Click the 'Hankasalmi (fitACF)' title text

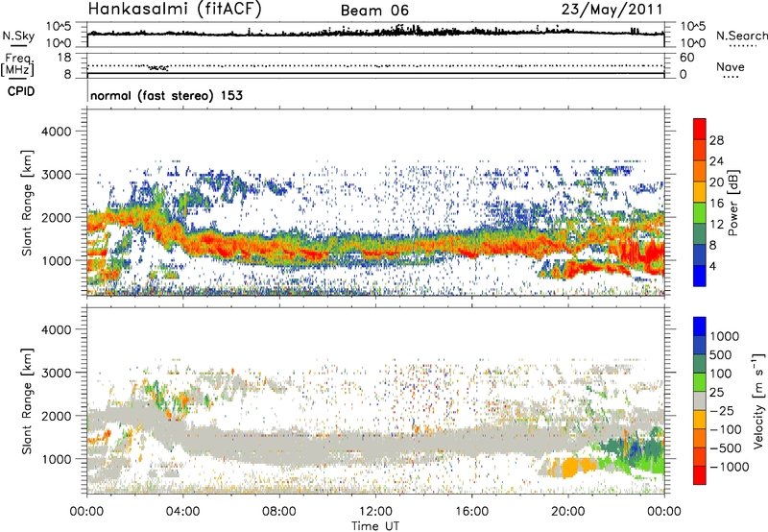coord(175,9)
